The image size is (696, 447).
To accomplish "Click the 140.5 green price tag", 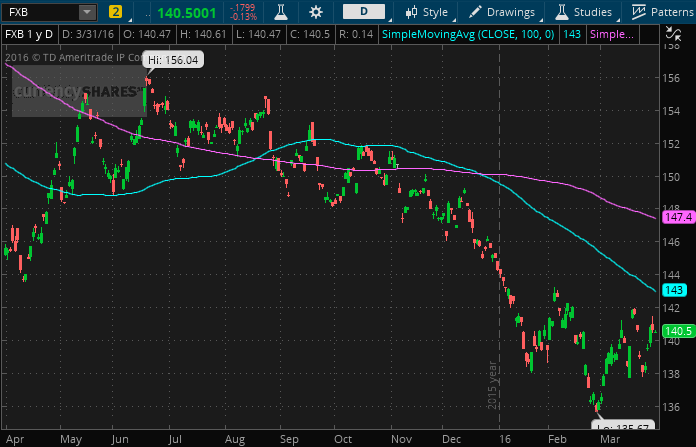I will 677,331.
